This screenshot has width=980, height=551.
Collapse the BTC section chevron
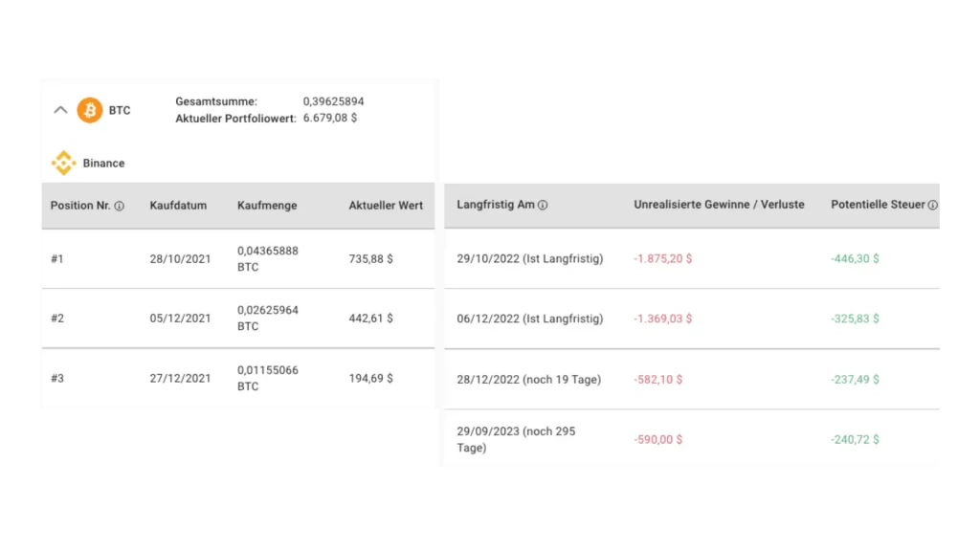[x=60, y=110]
